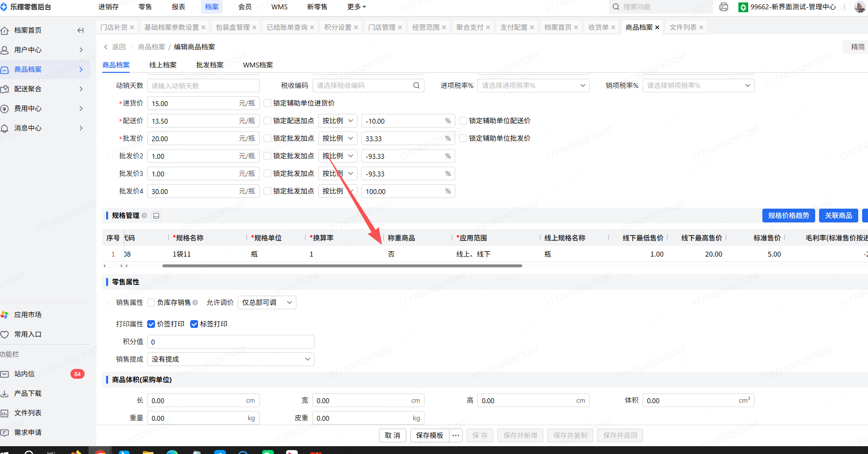Open the 进项税率% dropdown
The width and height of the screenshot is (868, 454).
click(534, 86)
